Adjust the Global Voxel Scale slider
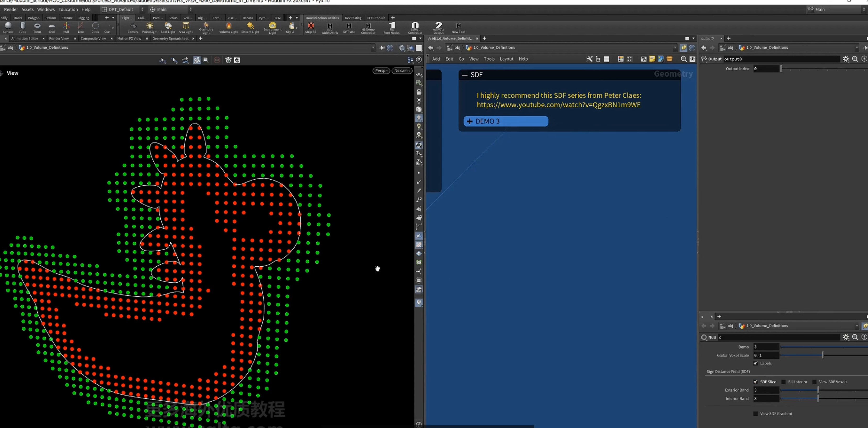The height and width of the screenshot is (428, 868). click(x=823, y=355)
